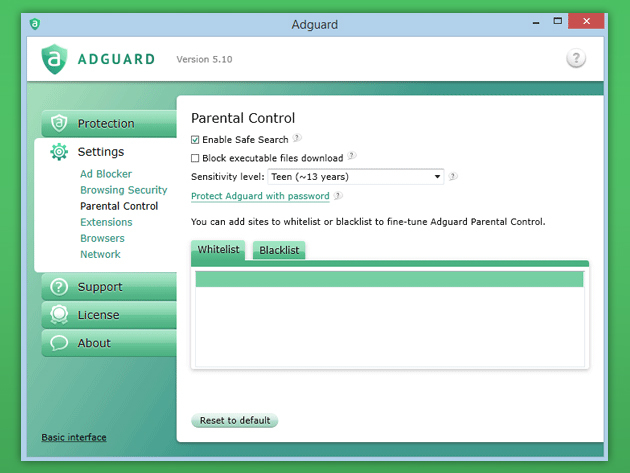Go to Browsing Security settings
This screenshot has height=473, width=630.
point(124,190)
